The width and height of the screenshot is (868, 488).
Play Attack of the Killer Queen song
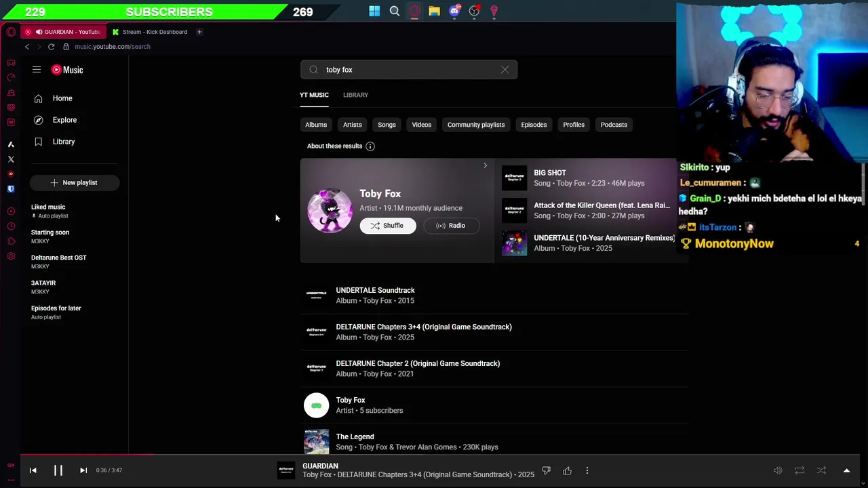click(589, 210)
